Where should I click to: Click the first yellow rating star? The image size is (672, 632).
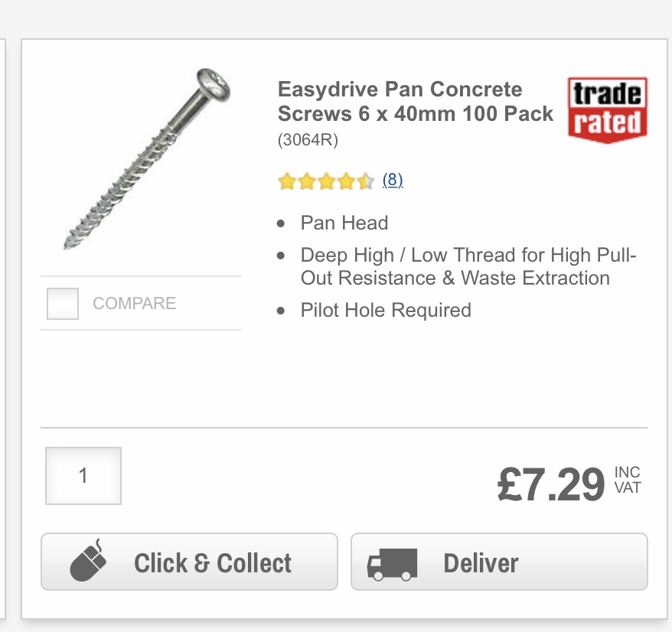click(x=287, y=181)
